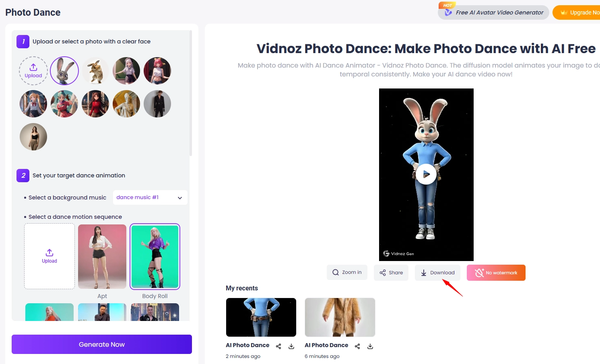600x364 pixels.
Task: Select the Zoom in tool under the video
Action: click(x=346, y=272)
